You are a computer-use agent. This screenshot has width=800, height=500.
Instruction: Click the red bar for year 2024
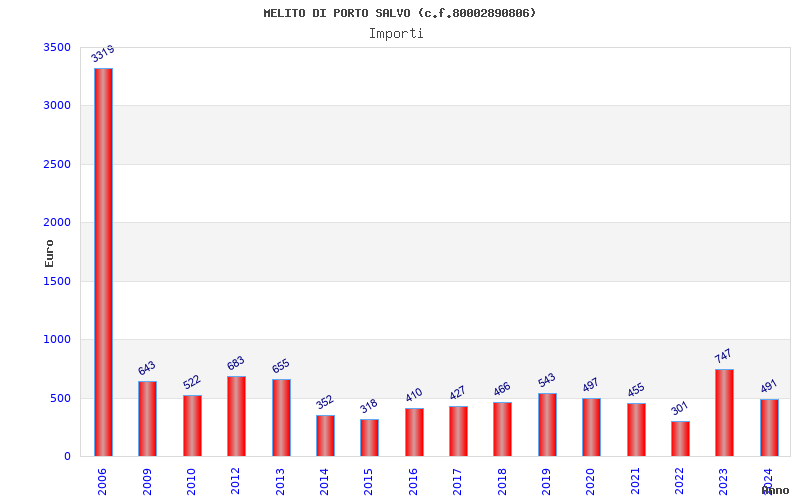click(x=769, y=428)
